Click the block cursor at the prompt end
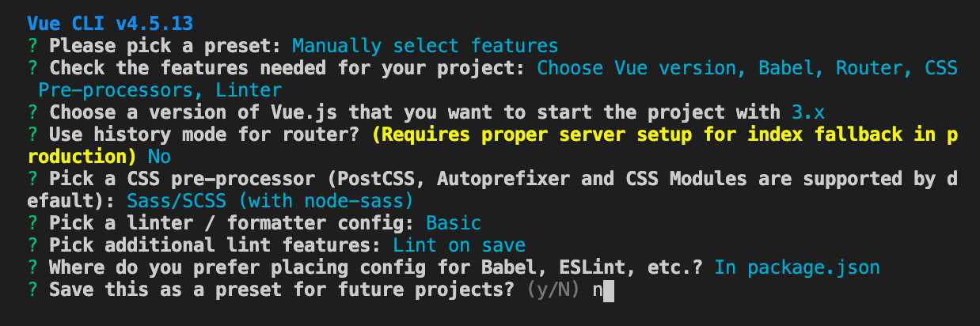 609,290
